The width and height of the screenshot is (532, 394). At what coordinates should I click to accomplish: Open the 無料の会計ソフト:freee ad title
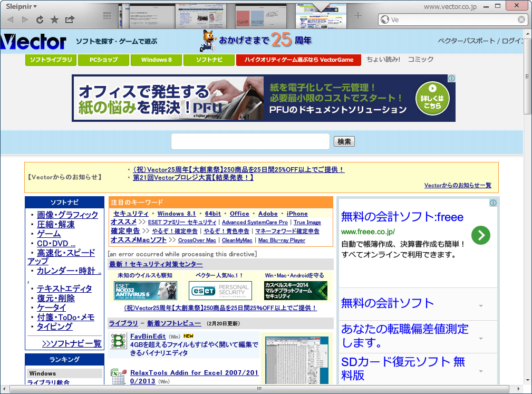click(402, 217)
